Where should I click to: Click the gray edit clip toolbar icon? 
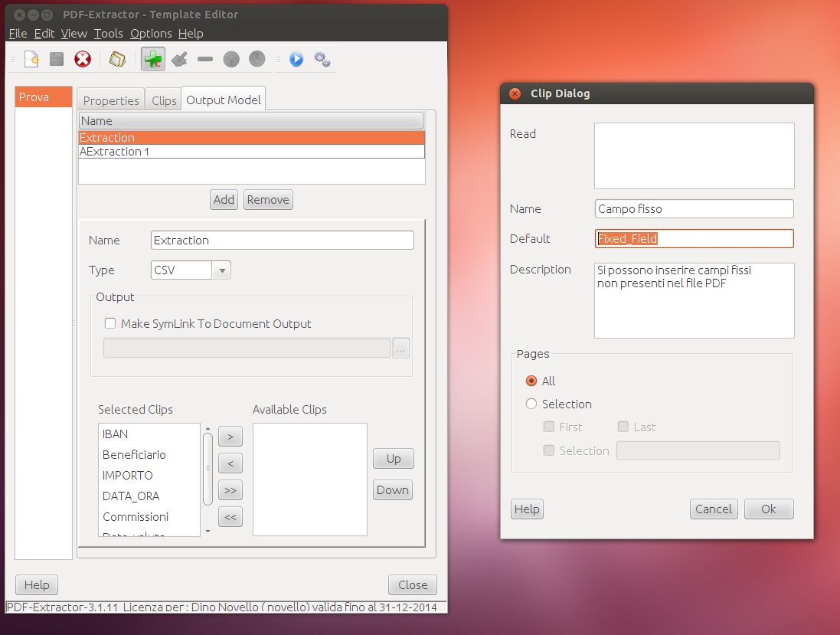179,59
